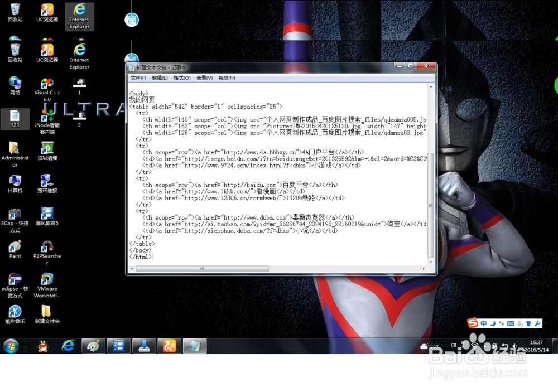The height and width of the screenshot is (392, 558).
Task: Open iNode智能客户端 desktop shortcut
Action: pos(47,122)
